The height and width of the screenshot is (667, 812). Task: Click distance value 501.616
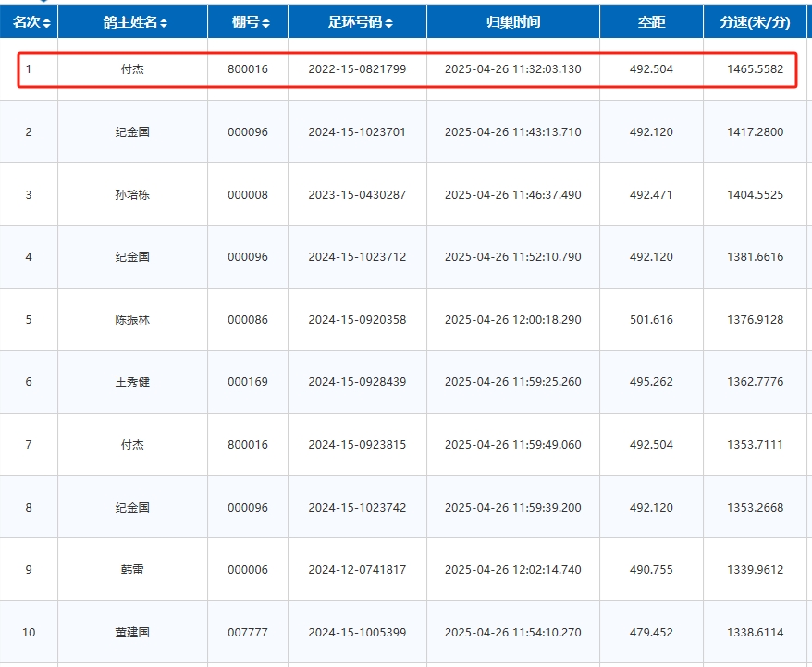[x=651, y=320]
